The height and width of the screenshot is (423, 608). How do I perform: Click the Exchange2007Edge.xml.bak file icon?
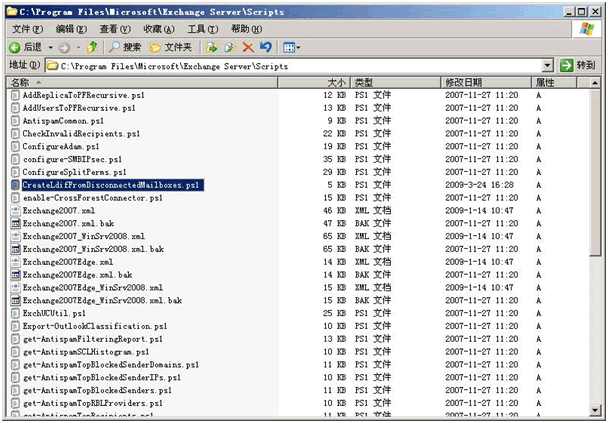tap(15, 275)
